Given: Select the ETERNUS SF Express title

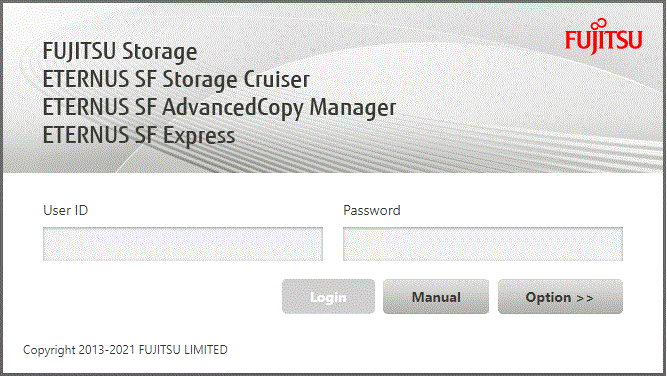Looking at the screenshot, I should [139, 136].
